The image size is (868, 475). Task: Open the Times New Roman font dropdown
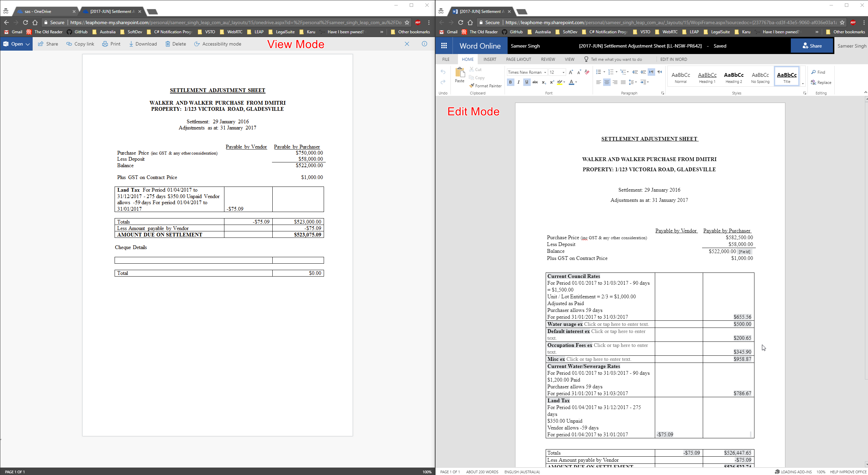click(x=545, y=72)
